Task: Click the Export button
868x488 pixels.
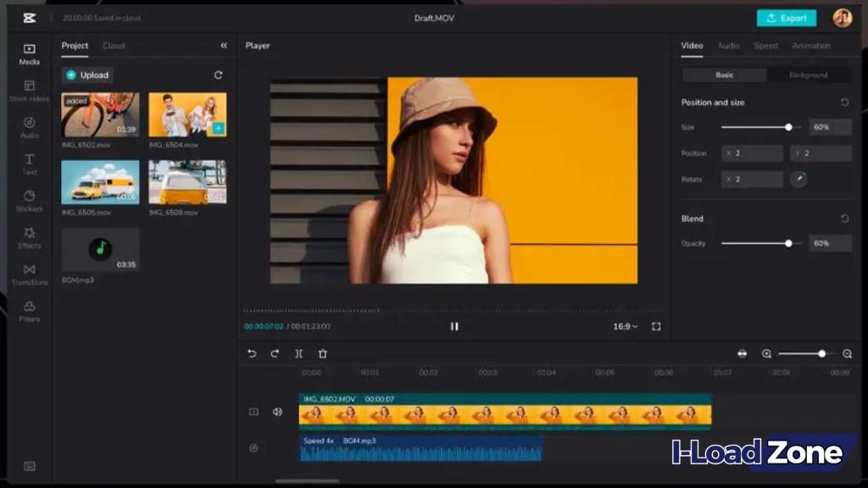Action: (x=786, y=17)
